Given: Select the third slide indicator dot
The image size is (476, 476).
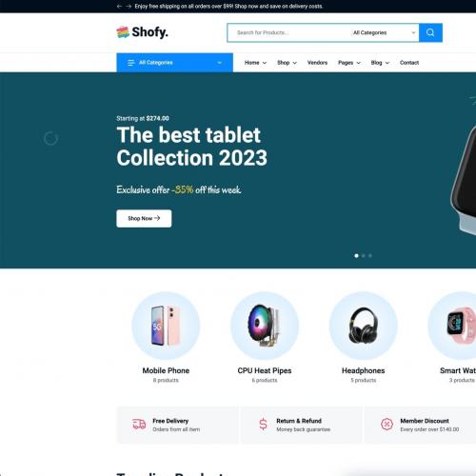Looking at the screenshot, I should (370, 256).
